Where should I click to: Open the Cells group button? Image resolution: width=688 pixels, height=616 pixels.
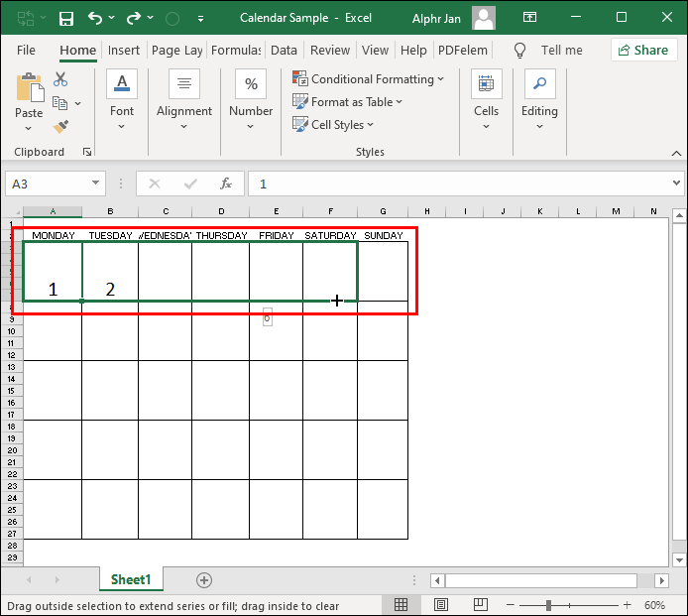tap(486, 100)
